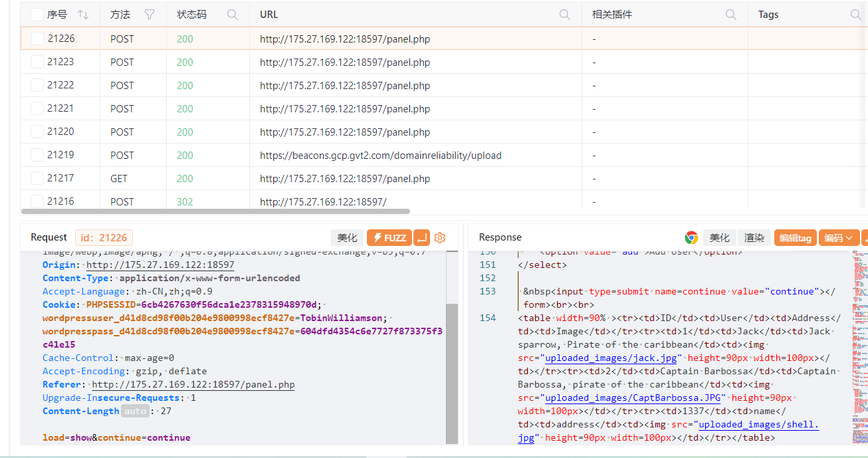868x458 pixels.
Task: Open response in Chrome browser icon
Action: [691, 238]
